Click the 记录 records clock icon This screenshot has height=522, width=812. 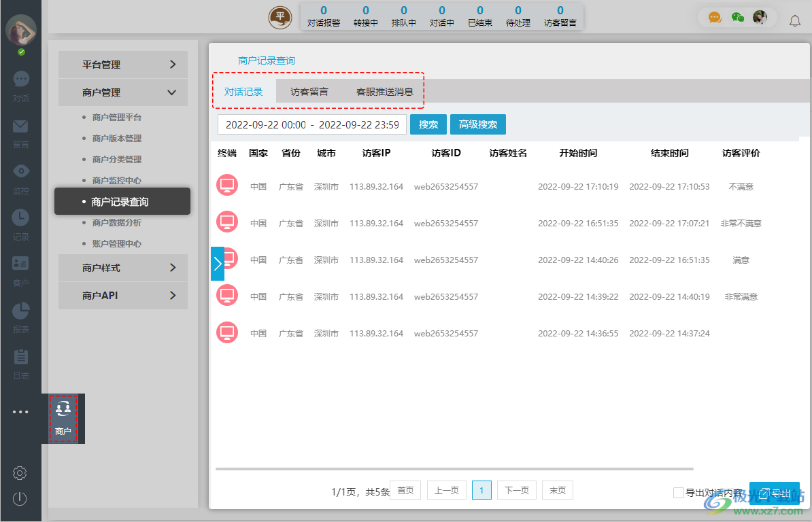pos(21,217)
